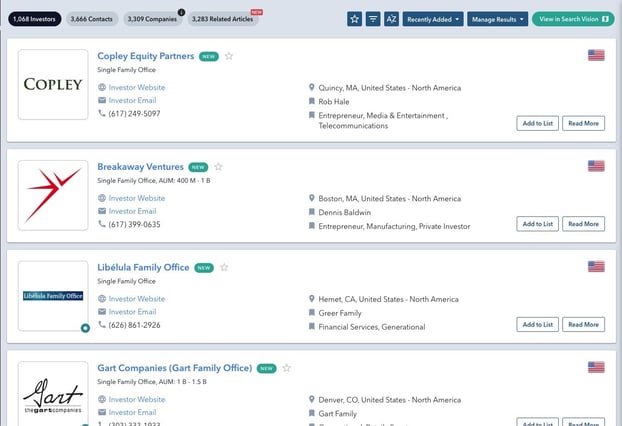Click View in Search Vision button
The image size is (622, 426).
(x=573, y=19)
